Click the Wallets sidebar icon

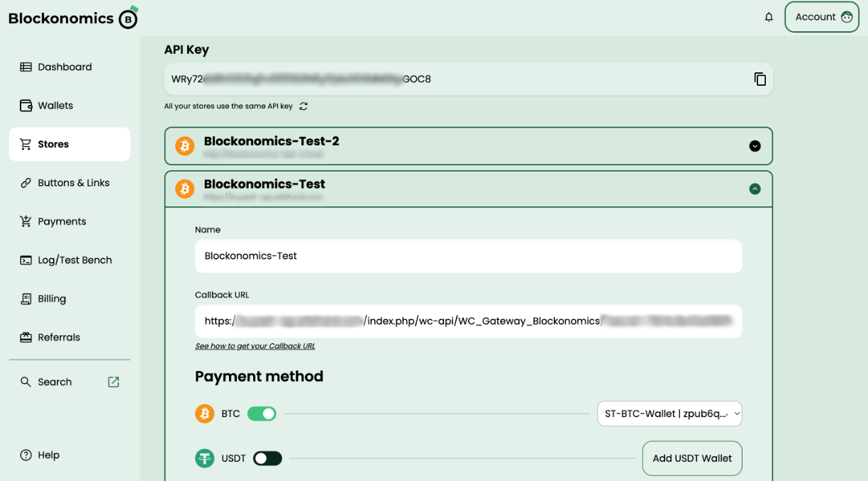(26, 106)
